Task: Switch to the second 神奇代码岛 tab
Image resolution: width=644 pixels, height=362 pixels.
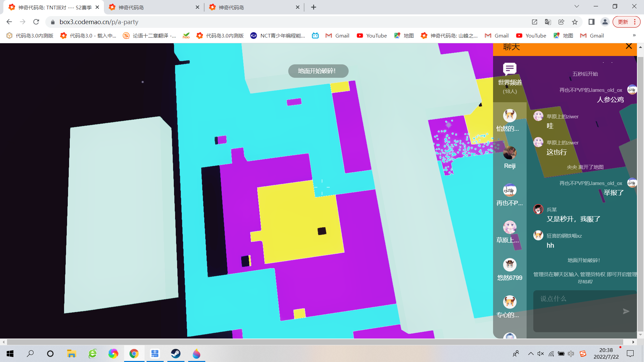Action: click(154, 7)
